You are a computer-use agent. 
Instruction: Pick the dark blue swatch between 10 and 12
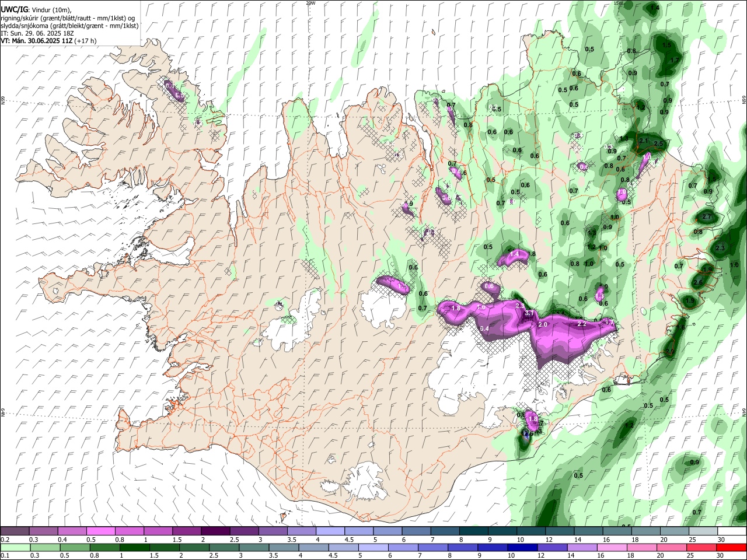click(x=521, y=547)
